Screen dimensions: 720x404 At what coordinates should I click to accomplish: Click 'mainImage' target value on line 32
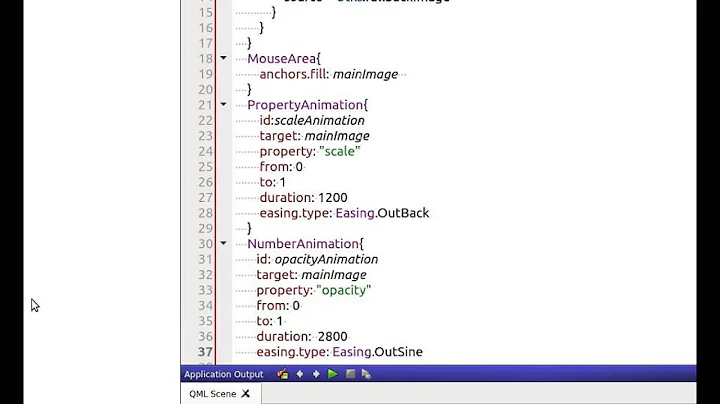point(333,275)
